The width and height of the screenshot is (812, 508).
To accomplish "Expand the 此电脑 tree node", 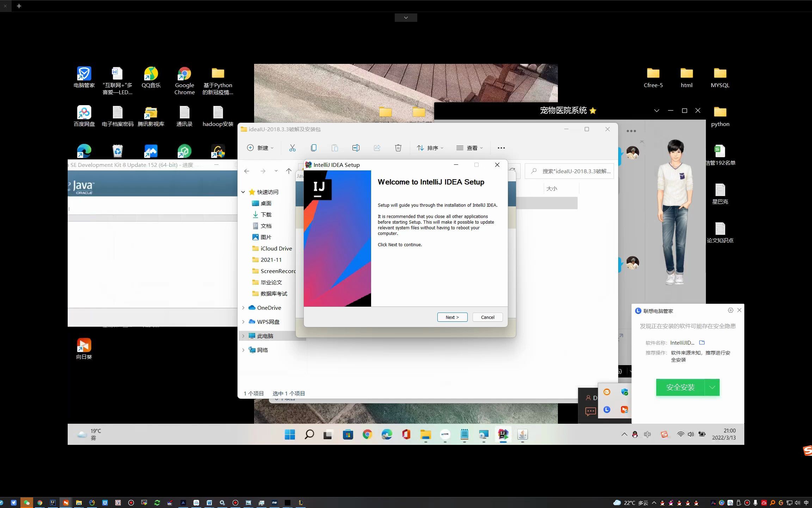I will click(x=243, y=336).
